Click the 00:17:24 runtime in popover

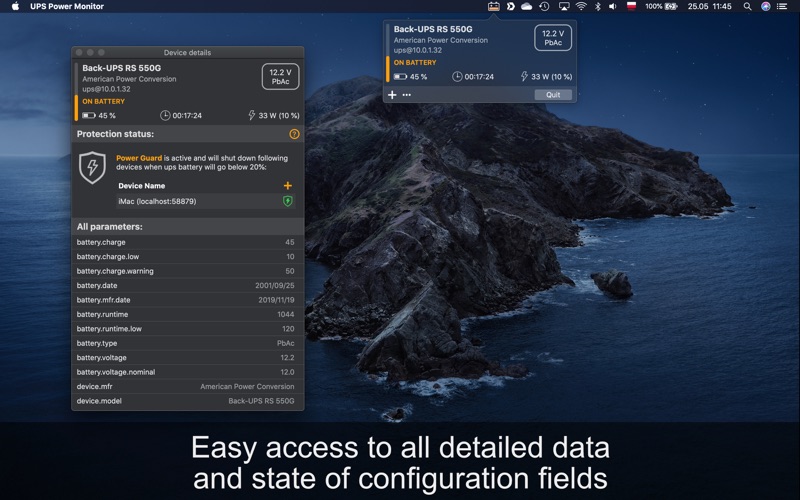coord(479,77)
